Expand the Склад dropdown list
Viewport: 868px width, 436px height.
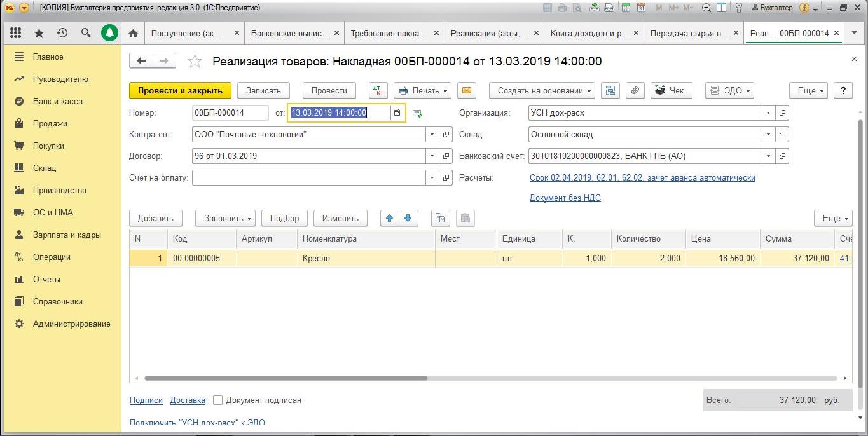tap(769, 135)
